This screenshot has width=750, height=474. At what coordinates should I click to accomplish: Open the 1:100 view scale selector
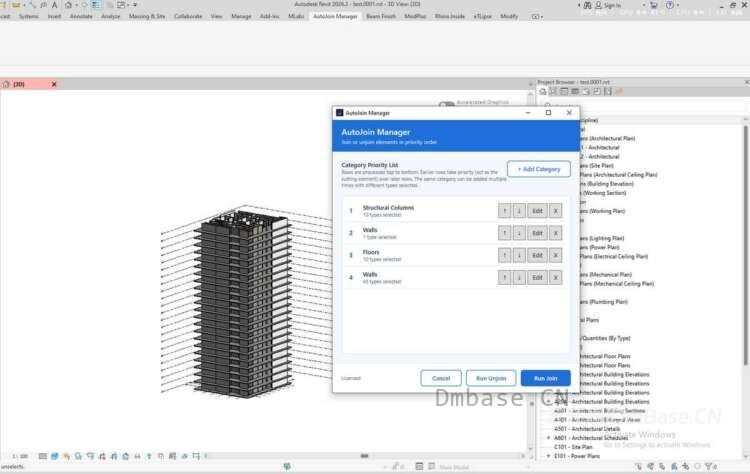pos(20,456)
